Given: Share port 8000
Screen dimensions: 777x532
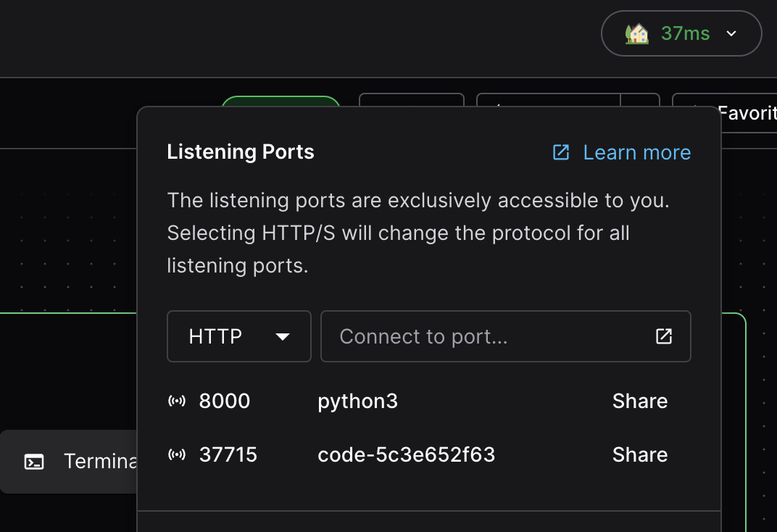Looking at the screenshot, I should 640,400.
